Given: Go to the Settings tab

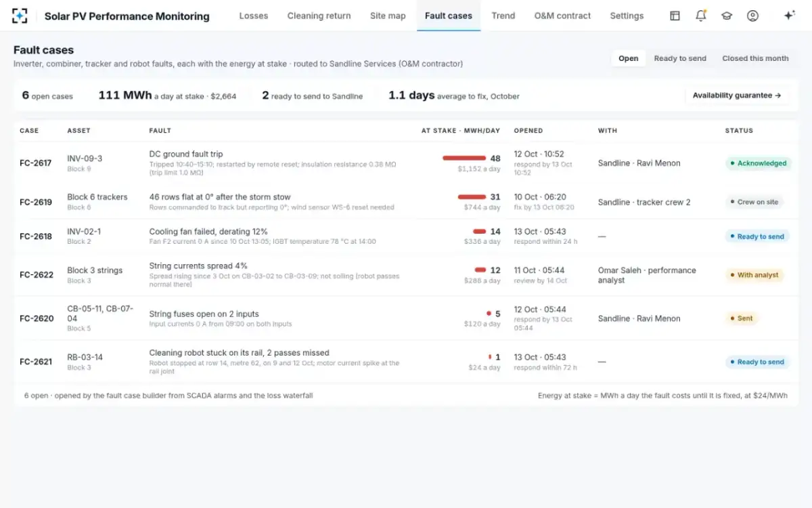Looking at the screenshot, I should [x=627, y=16].
